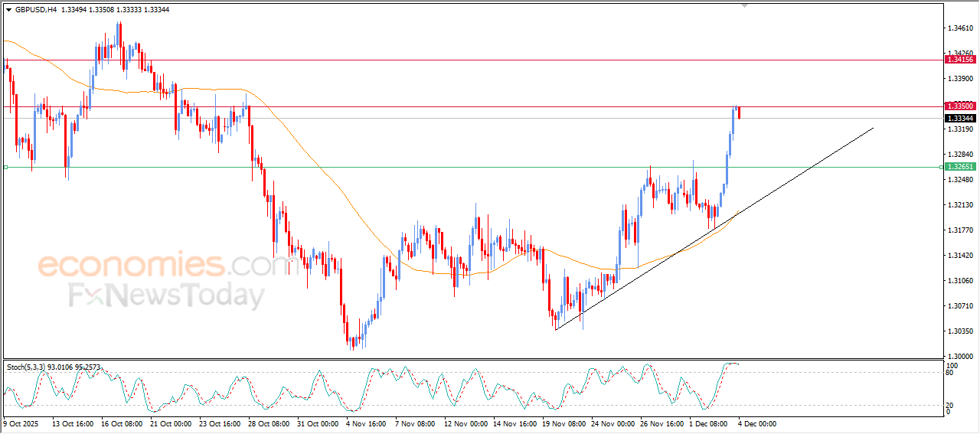Click the Stoch(5,3,3) indicator label

(27, 367)
